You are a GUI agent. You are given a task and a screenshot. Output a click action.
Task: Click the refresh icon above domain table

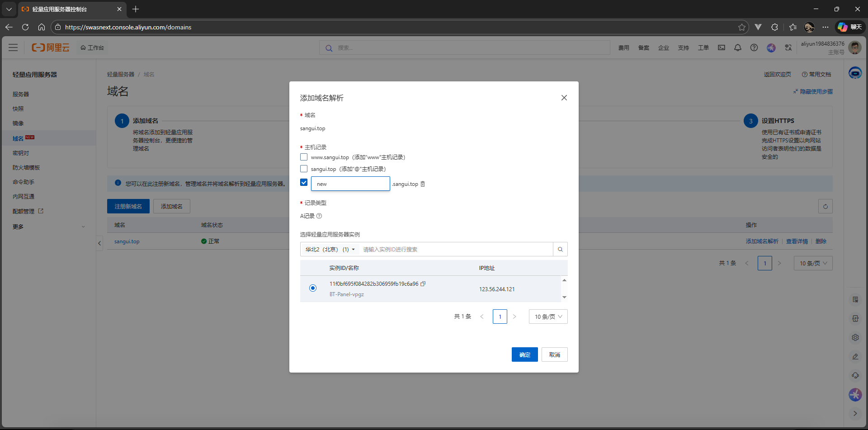pyautogui.click(x=825, y=207)
